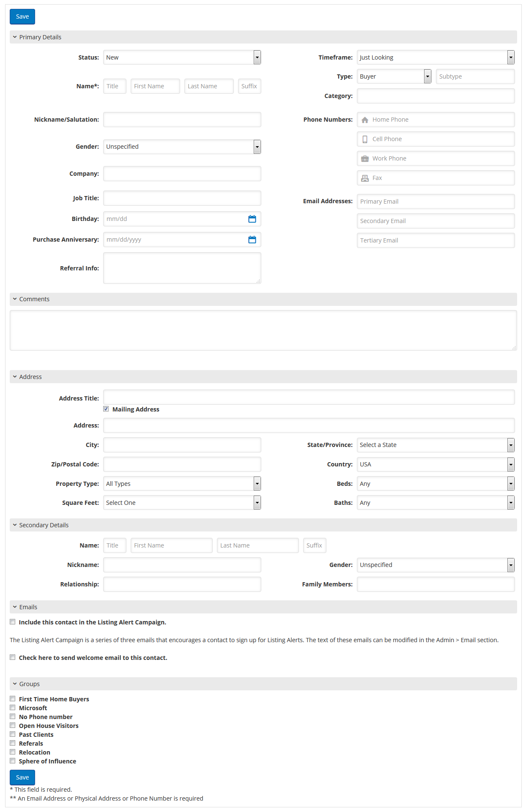526x812 pixels.
Task: Tick Open House Visitors group
Action: click(x=13, y=725)
